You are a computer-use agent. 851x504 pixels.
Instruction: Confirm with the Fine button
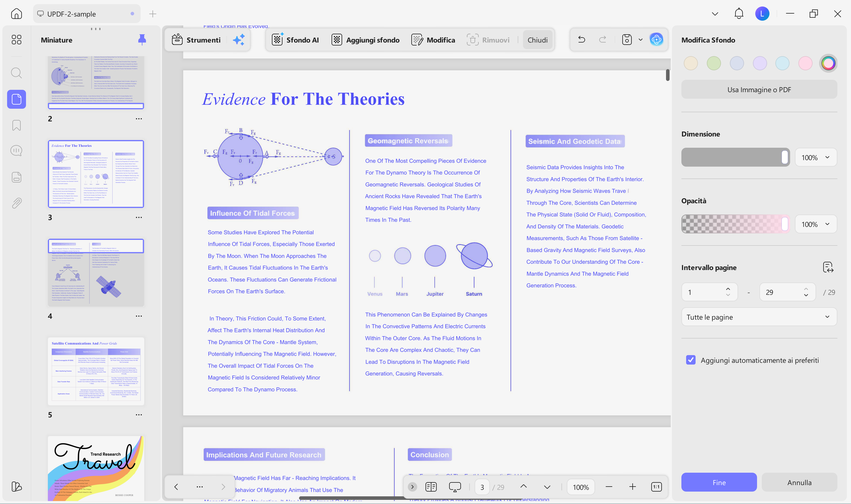click(x=719, y=482)
